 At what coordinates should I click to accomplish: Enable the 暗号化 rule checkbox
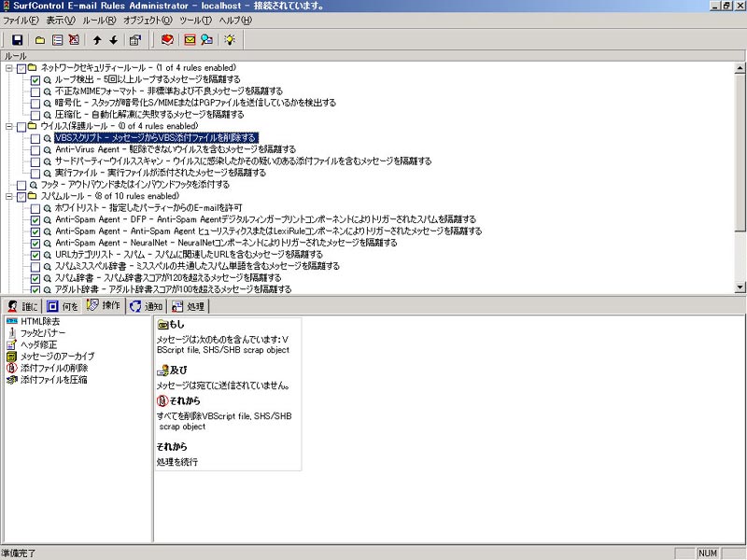[x=35, y=104]
